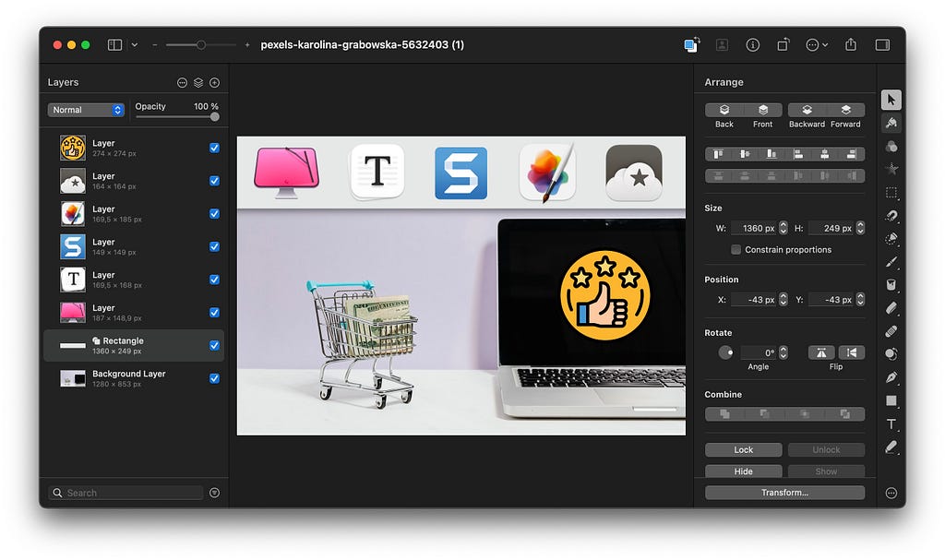This screenshot has width=945, height=560.
Task: Expand the sidebar options chevron in title bar
Action: coord(135,44)
